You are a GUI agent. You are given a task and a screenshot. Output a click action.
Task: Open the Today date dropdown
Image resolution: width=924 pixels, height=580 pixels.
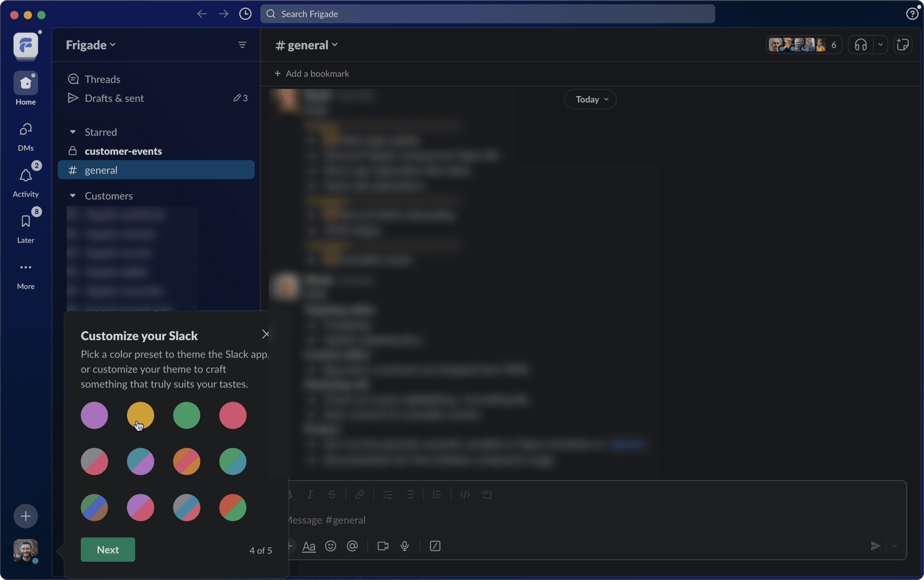pyautogui.click(x=590, y=99)
